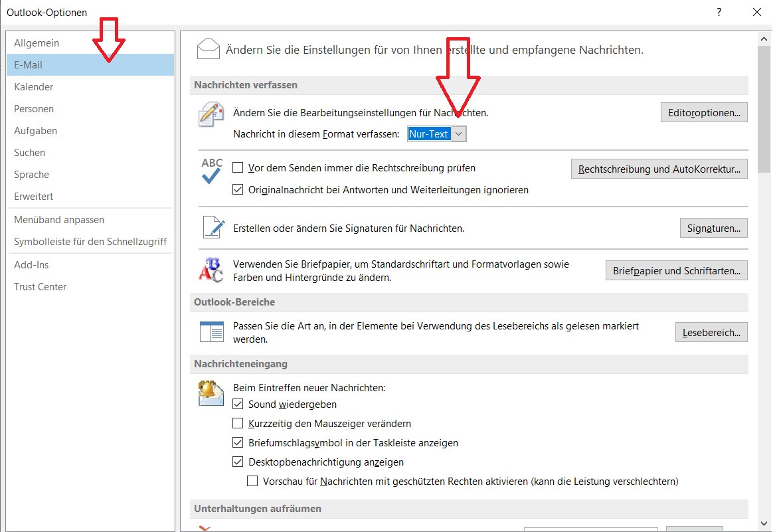Toggle Desktopbenachrichtigung anzeigen checkbox
This screenshot has height=532, width=775.
[238, 462]
